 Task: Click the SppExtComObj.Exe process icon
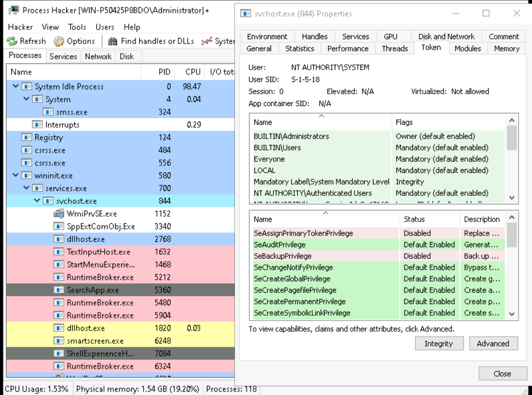59,226
